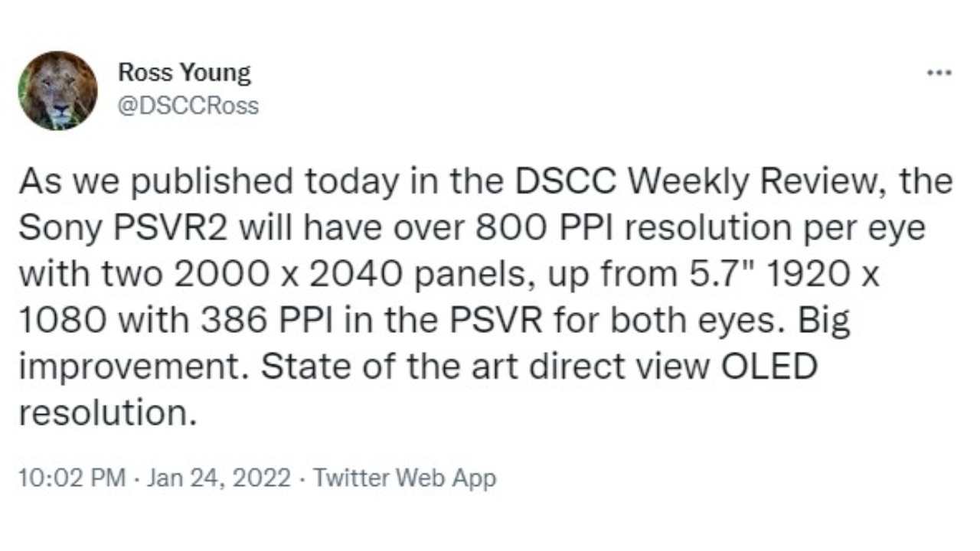Click the final word "resolution." on the last line

pyautogui.click(x=103, y=413)
